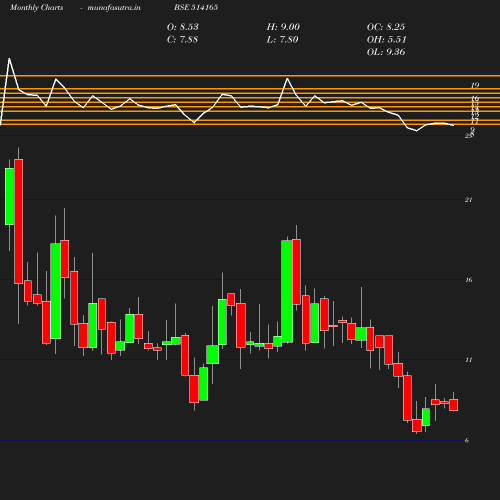Screen dimensions: 500x500
Task: Select the close value 'C: 7.88'
Action: [182, 40]
